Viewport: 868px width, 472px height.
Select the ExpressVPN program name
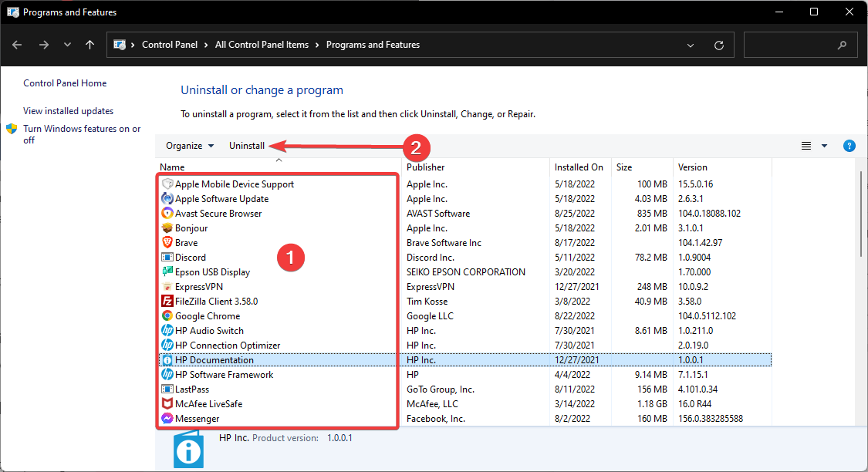(x=199, y=287)
